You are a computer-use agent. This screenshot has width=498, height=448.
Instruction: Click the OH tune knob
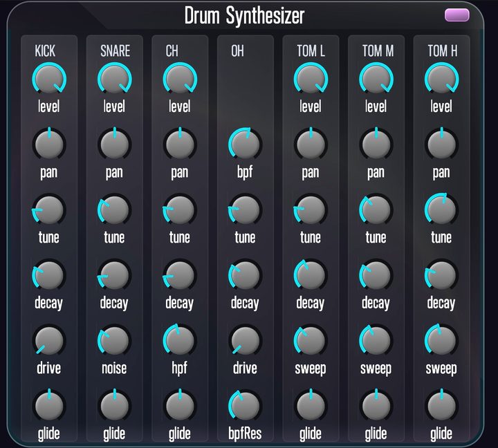(245, 209)
